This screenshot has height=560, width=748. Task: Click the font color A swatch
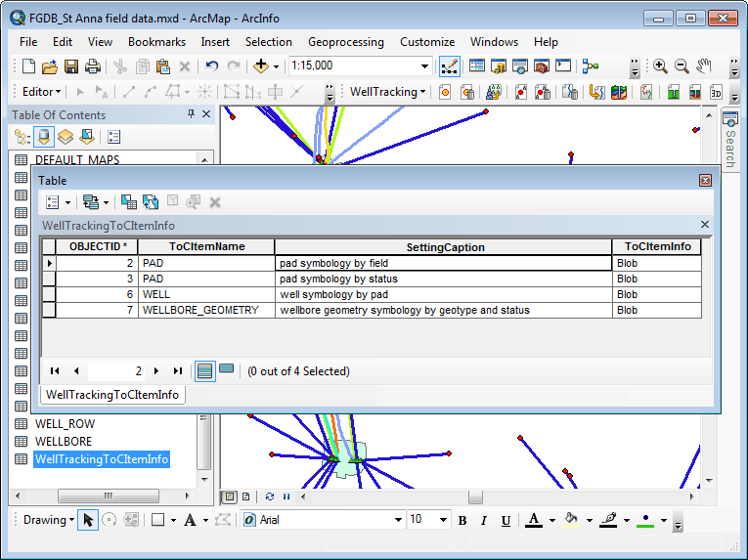tap(534, 520)
